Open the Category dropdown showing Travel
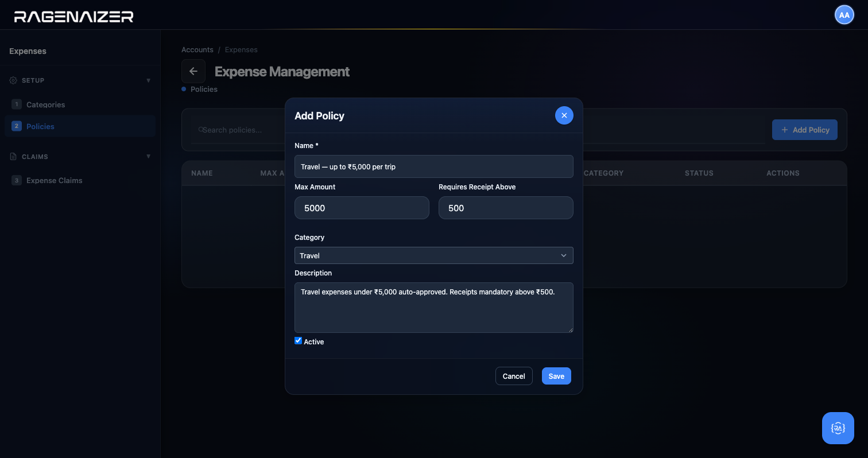 coord(433,255)
